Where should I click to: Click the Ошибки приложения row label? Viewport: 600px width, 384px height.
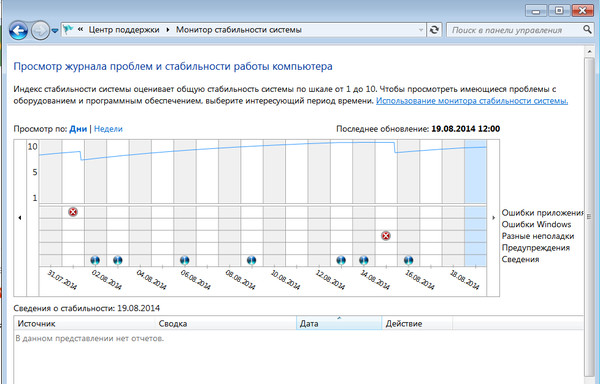[x=543, y=213]
